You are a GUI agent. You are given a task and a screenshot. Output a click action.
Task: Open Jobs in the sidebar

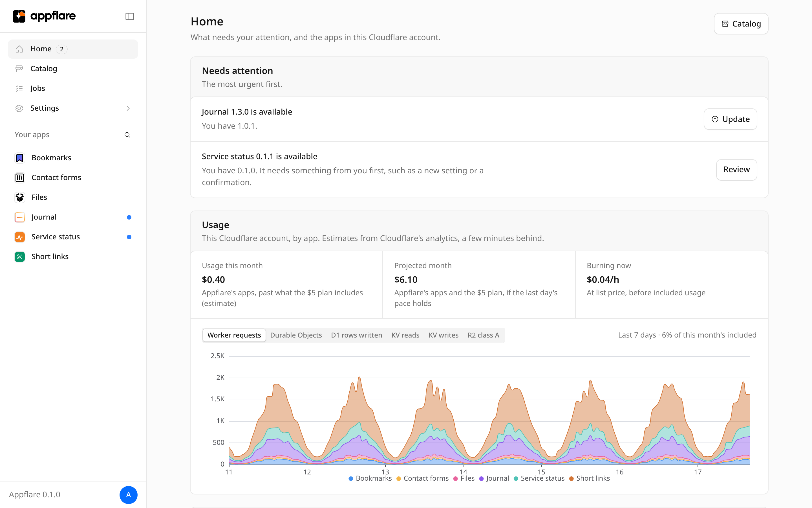point(73,88)
